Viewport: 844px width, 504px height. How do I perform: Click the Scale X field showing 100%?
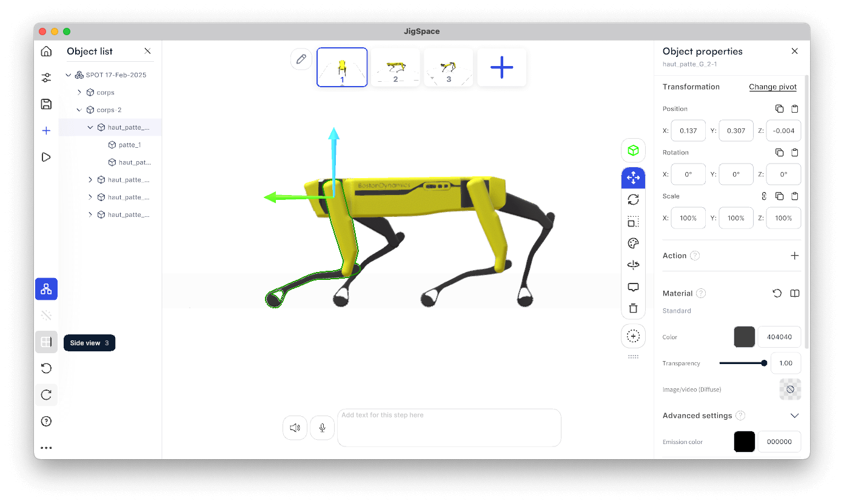pos(688,218)
